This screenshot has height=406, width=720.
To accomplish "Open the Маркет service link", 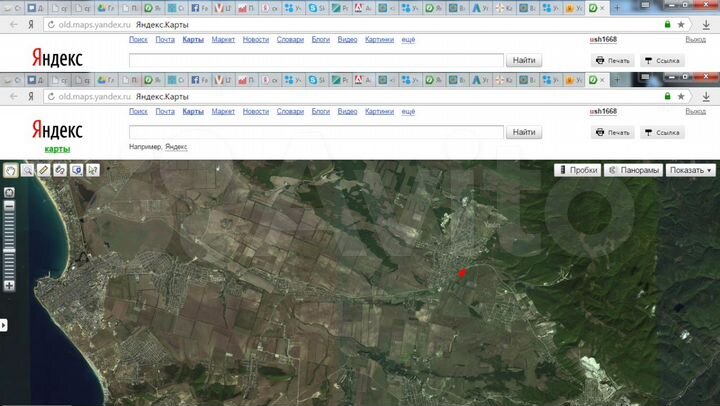I will (x=223, y=112).
